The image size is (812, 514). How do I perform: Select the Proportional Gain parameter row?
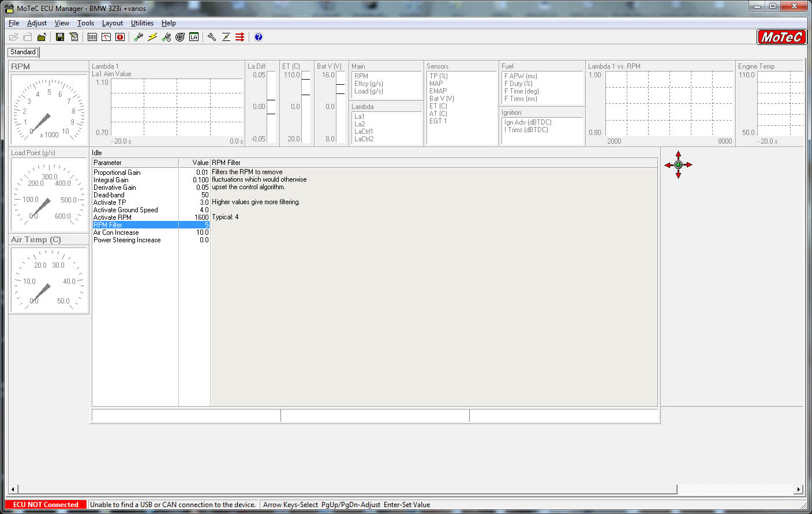117,172
